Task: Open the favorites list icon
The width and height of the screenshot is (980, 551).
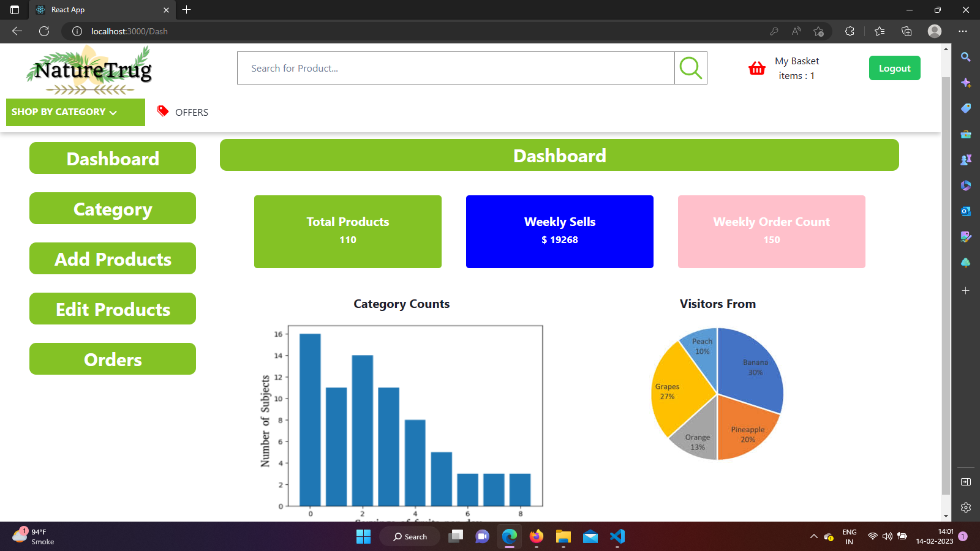Action: tap(880, 31)
